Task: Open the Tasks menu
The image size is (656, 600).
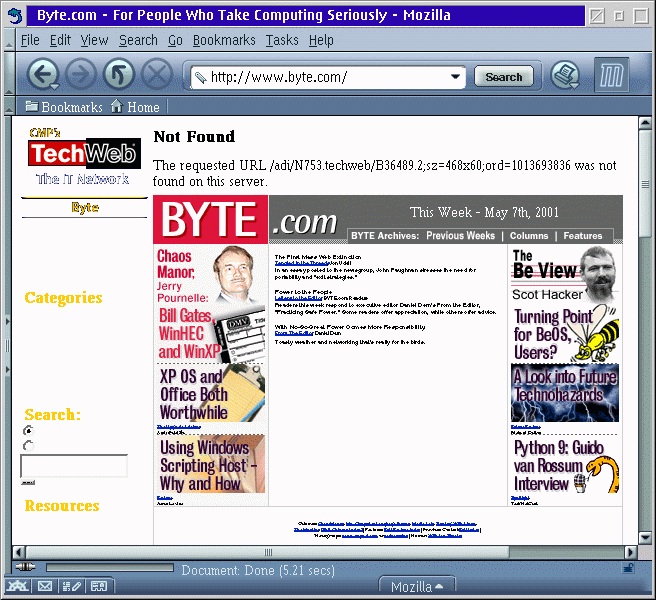Action: pos(282,40)
